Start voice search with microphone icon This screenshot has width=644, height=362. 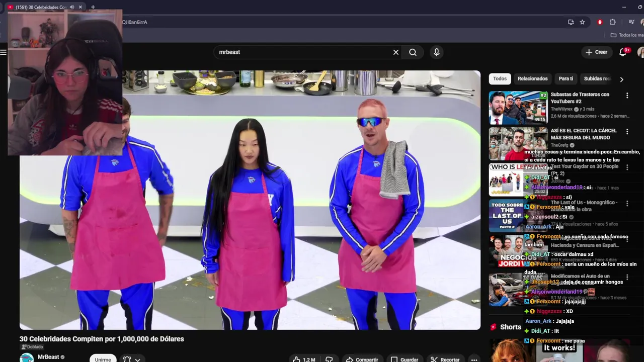pyautogui.click(x=436, y=52)
